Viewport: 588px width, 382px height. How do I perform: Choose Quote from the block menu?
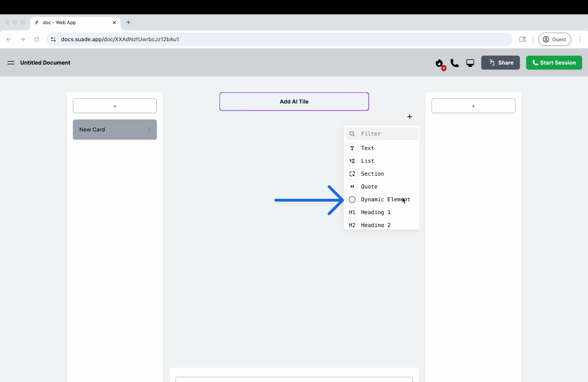pos(382,187)
